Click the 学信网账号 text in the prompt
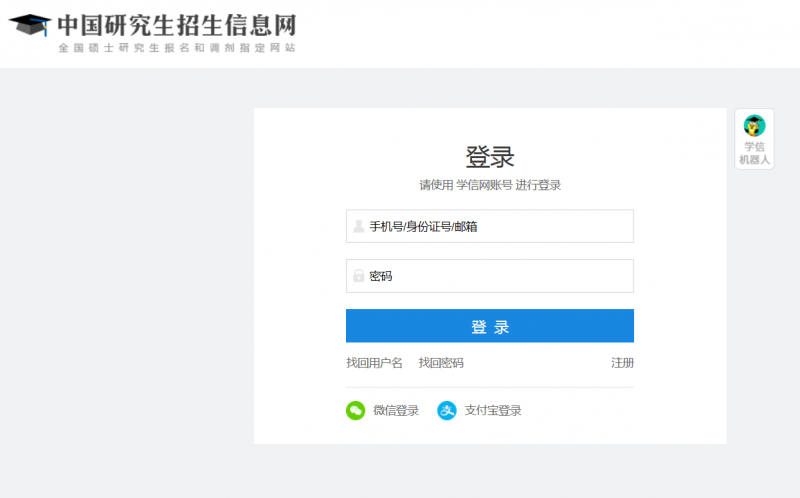 (x=484, y=185)
